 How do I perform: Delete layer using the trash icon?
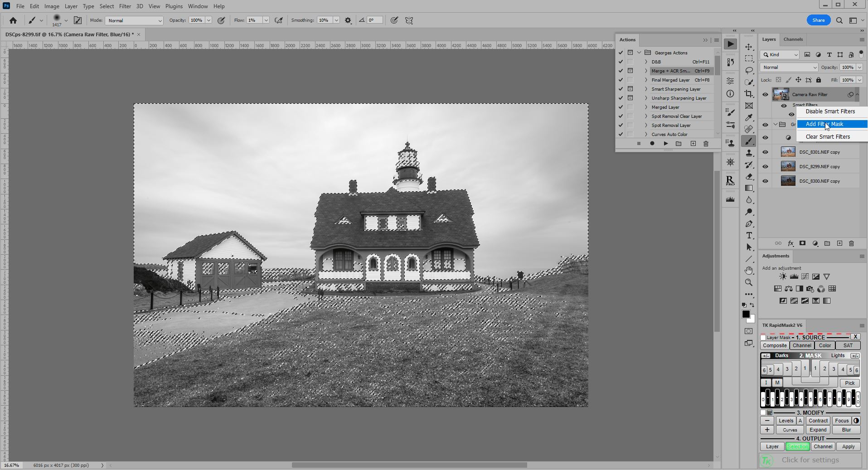click(x=852, y=243)
